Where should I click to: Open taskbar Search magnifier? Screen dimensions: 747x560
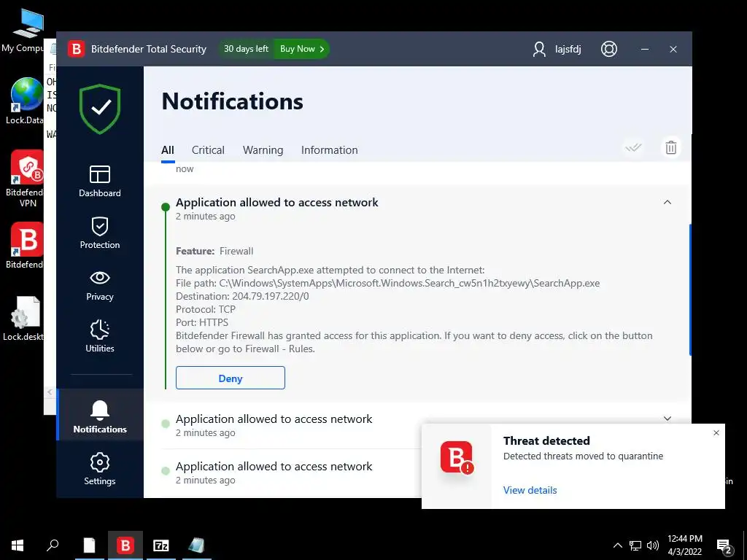point(53,545)
